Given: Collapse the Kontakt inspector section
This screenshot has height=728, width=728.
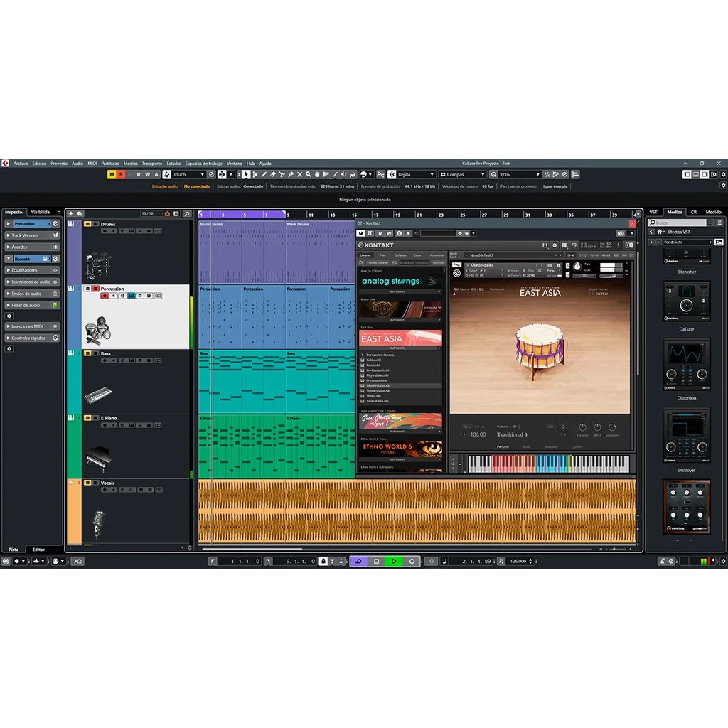Looking at the screenshot, I should 9,259.
